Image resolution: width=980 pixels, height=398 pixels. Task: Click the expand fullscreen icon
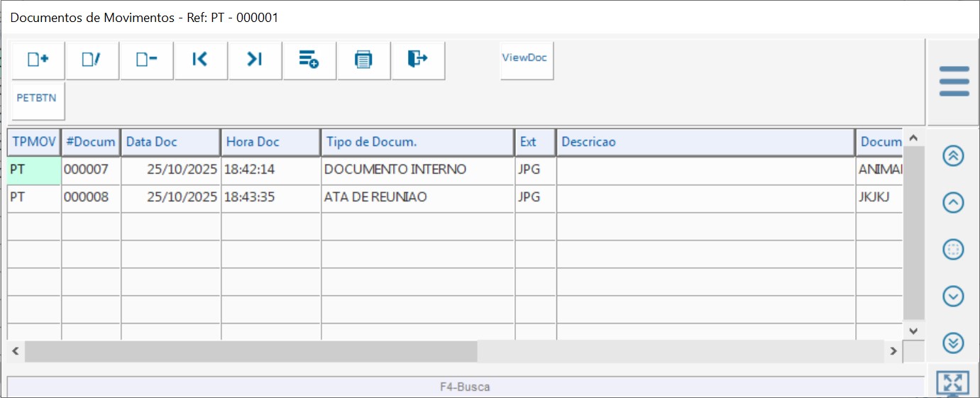tap(952, 383)
